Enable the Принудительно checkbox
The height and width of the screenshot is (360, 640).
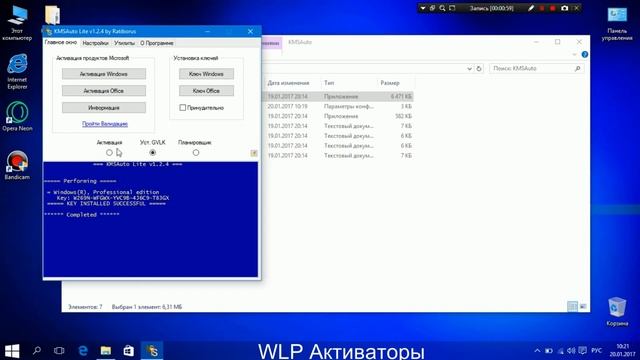(182, 108)
